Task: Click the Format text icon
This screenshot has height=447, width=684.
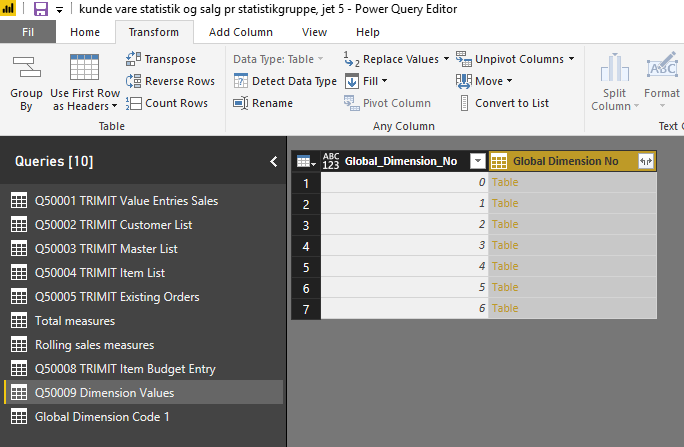Action: click(662, 65)
